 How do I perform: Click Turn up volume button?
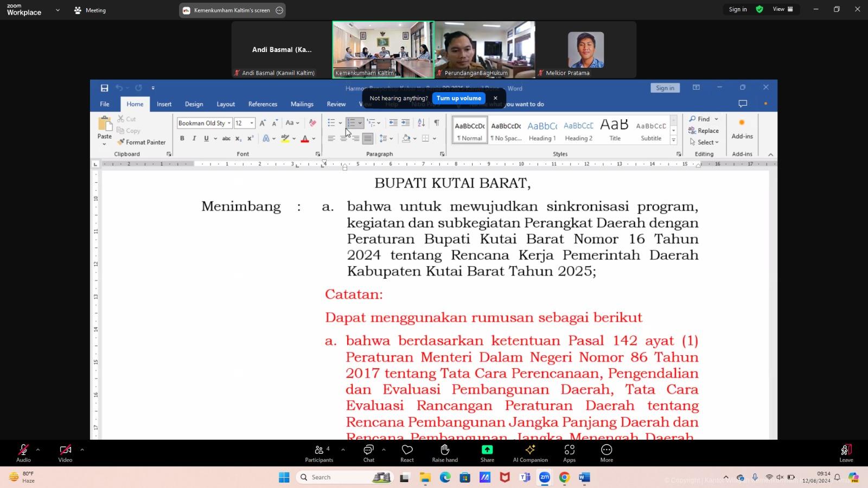[459, 98]
